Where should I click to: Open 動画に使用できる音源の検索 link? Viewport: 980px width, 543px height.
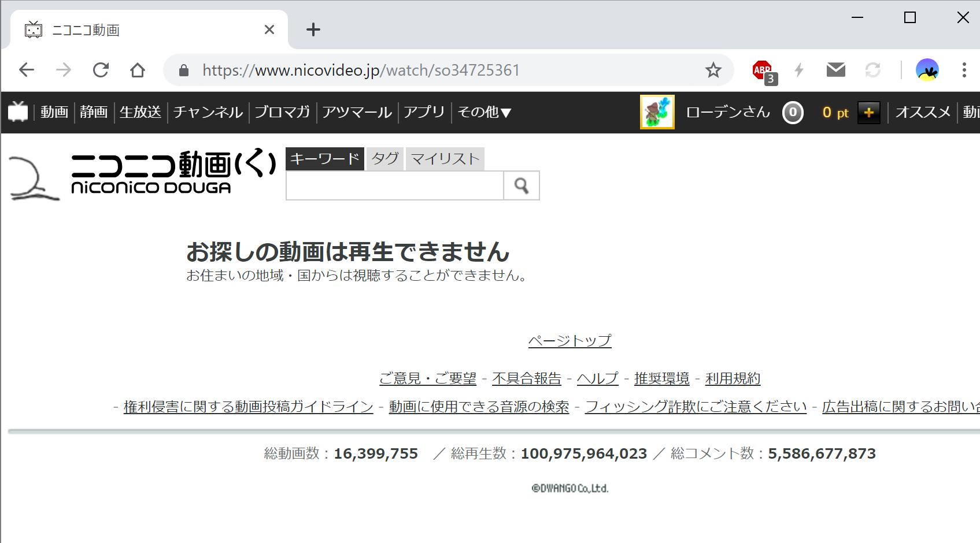point(479,407)
